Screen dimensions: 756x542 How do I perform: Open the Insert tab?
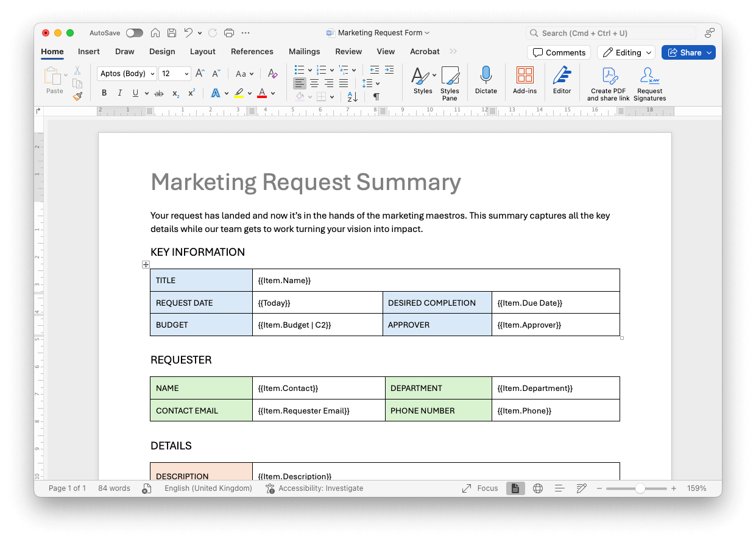89,52
